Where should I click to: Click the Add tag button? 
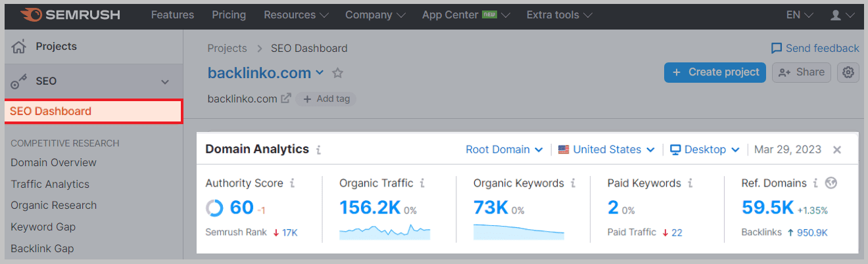click(326, 99)
